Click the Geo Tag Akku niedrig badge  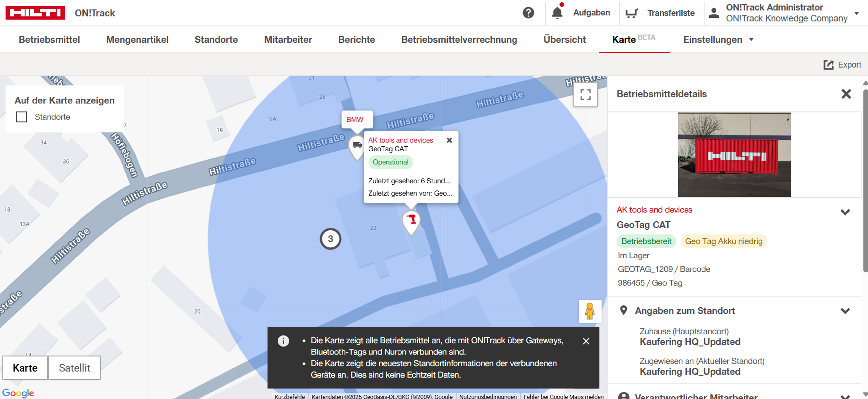[723, 241]
